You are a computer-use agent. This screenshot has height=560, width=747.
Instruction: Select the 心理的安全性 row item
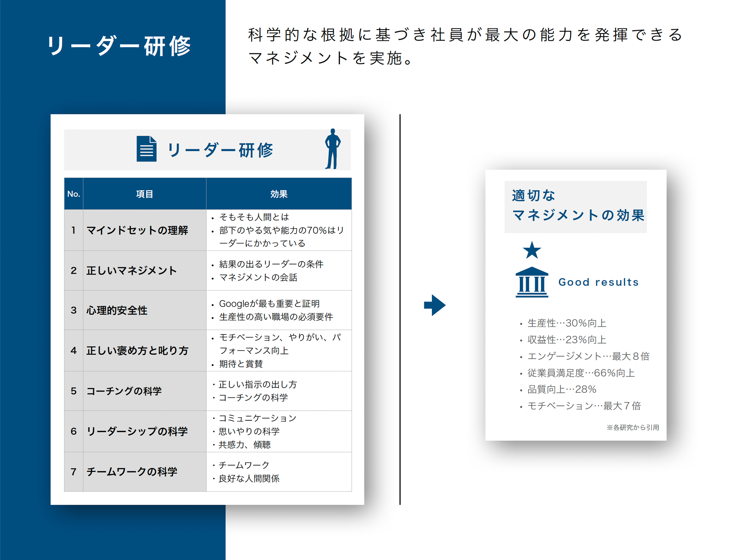coord(117,310)
